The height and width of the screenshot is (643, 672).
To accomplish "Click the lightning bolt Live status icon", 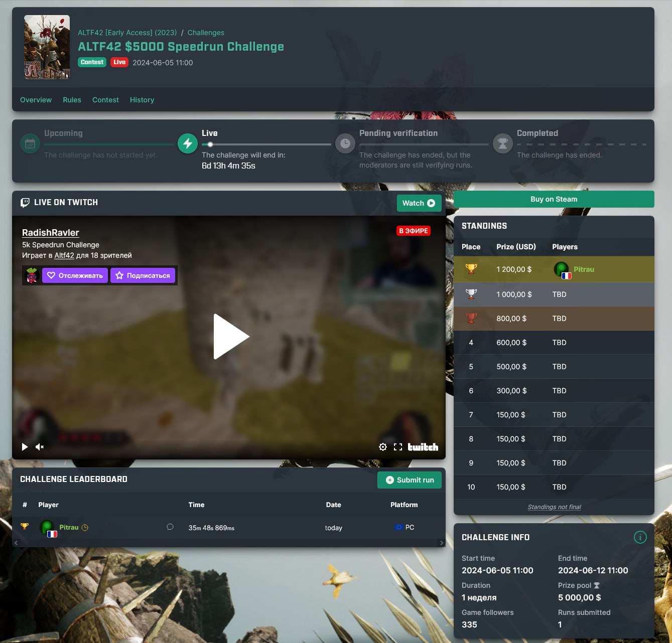I will click(188, 144).
